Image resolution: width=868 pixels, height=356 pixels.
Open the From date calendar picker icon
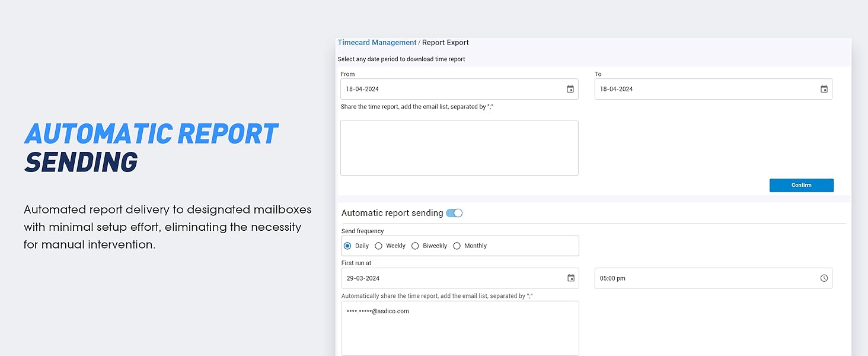click(x=570, y=89)
